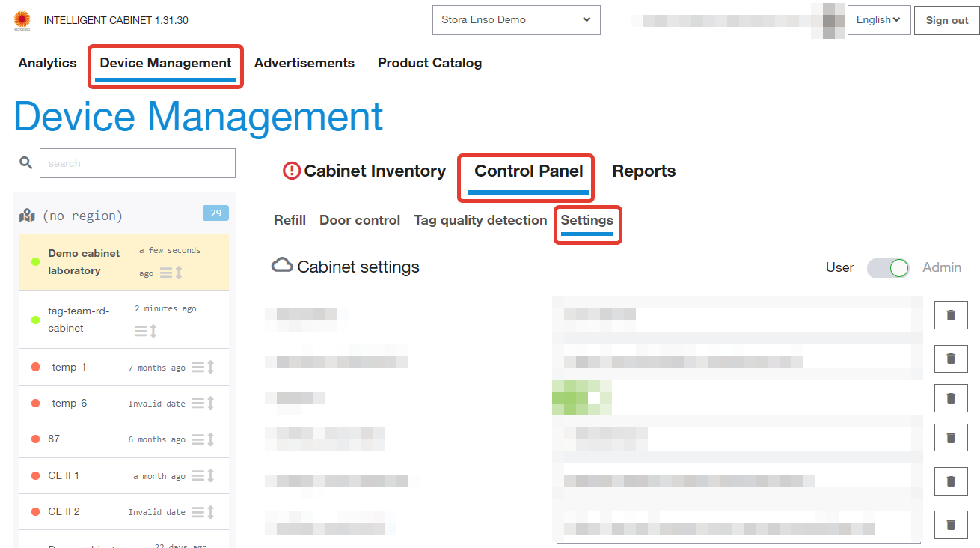Switch to the Reports tab

643,171
